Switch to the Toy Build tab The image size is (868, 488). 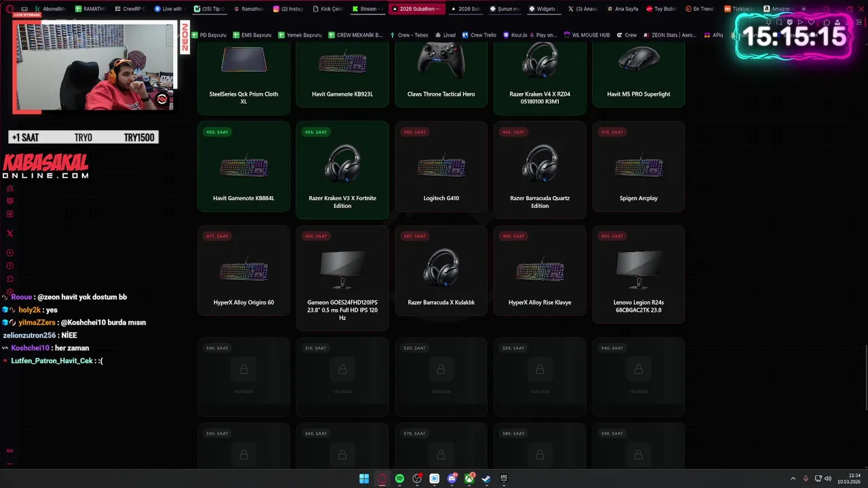click(660, 9)
